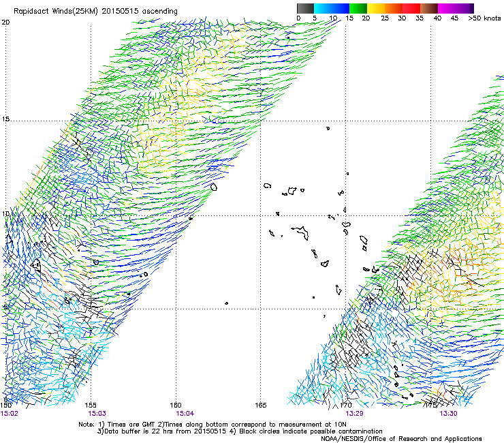Pick the purple 45–50 knot legend swatch

click(x=464, y=8)
